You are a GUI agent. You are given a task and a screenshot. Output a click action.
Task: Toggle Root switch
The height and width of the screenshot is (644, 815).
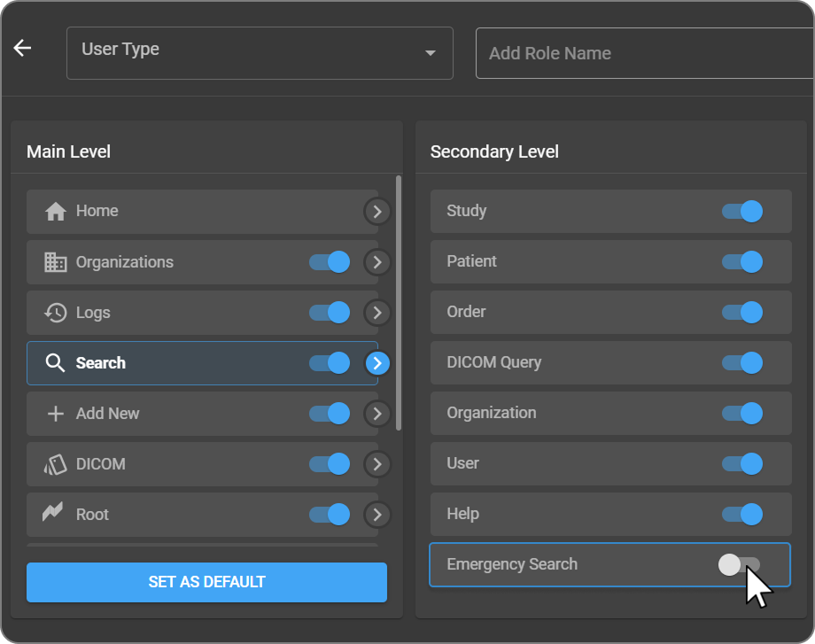[x=330, y=514]
